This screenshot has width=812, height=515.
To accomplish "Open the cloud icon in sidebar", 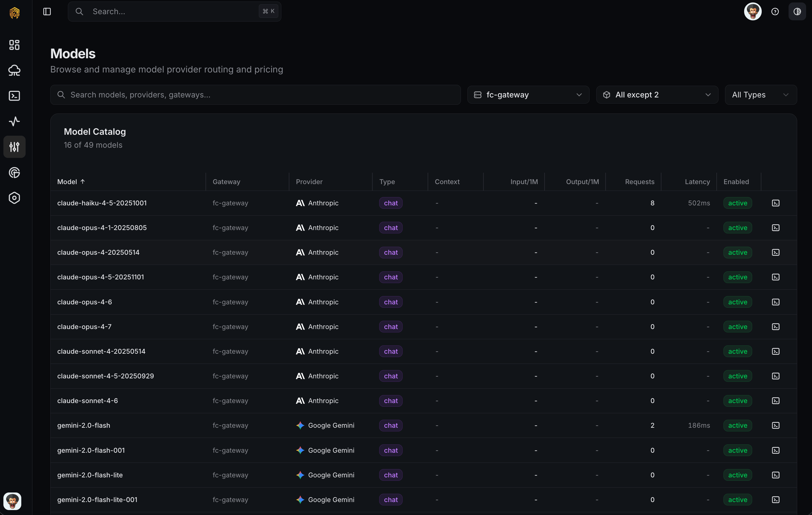I will pyautogui.click(x=14, y=70).
